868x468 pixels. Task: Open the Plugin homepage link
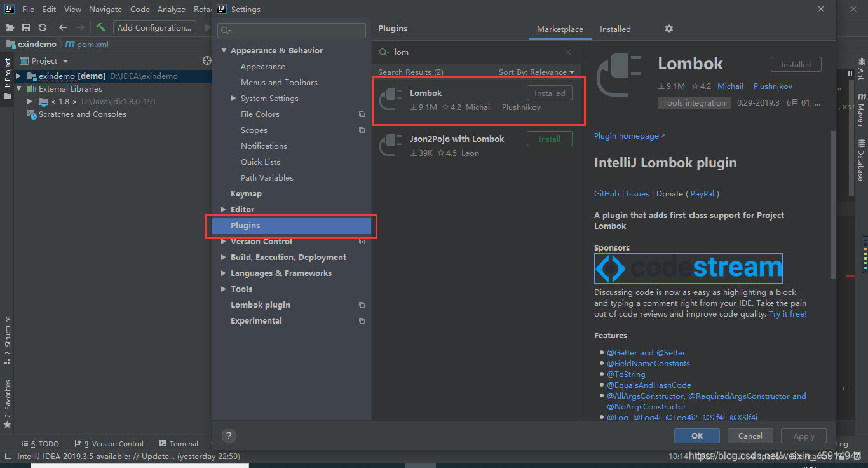[x=630, y=136]
